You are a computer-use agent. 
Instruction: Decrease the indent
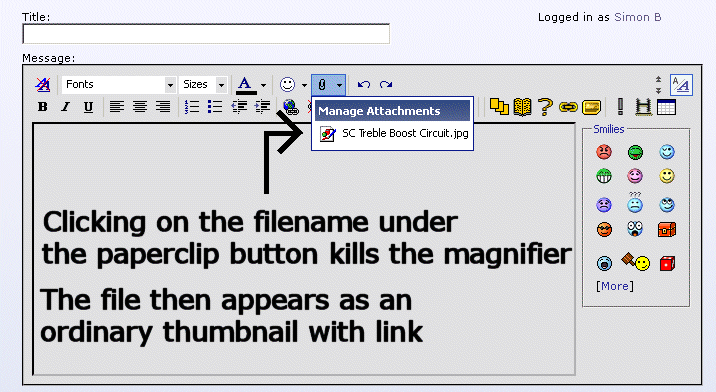click(x=239, y=107)
